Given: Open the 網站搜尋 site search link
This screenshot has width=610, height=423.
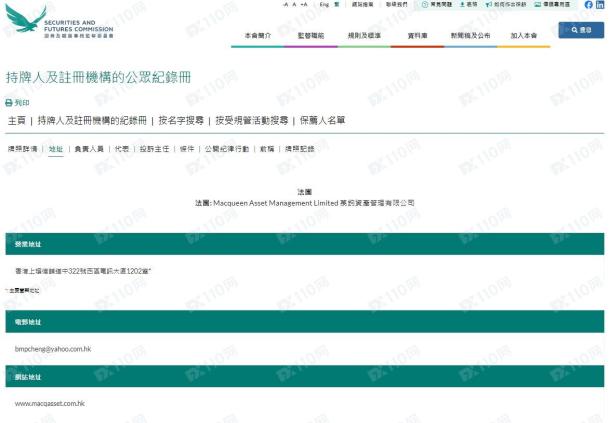Looking at the screenshot, I should coord(363,5).
